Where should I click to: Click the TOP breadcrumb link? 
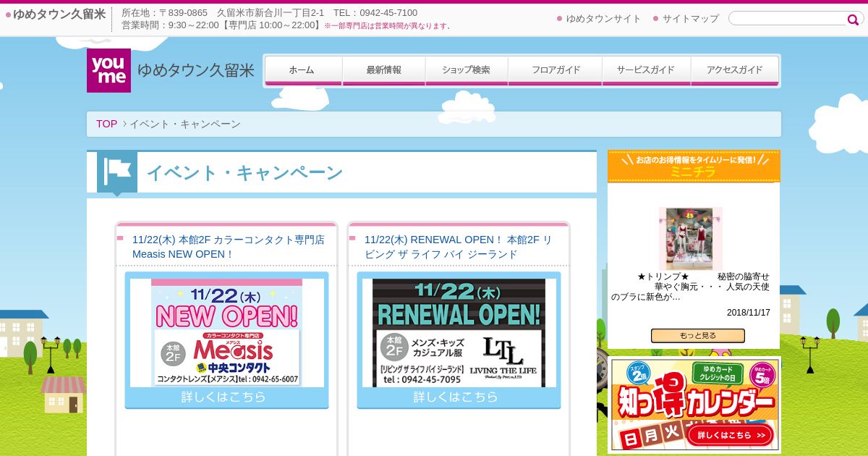(x=106, y=124)
